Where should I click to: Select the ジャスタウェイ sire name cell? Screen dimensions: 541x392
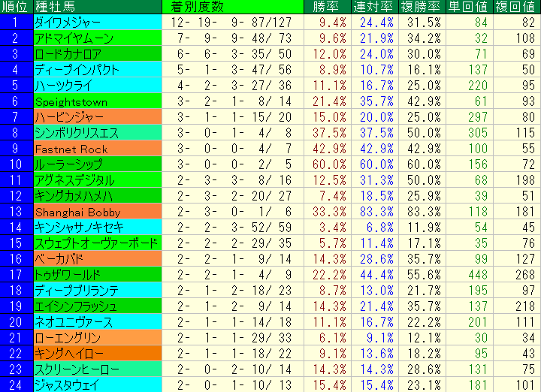click(98, 384)
